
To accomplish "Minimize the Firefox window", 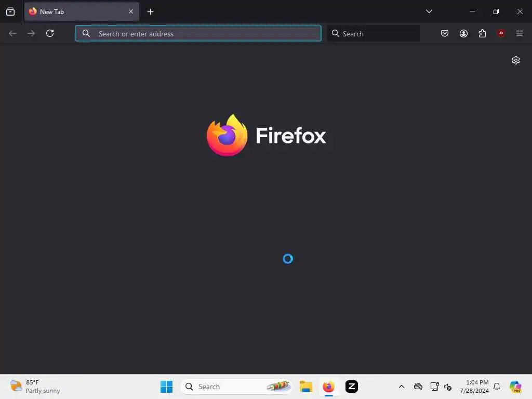I will [472, 11].
